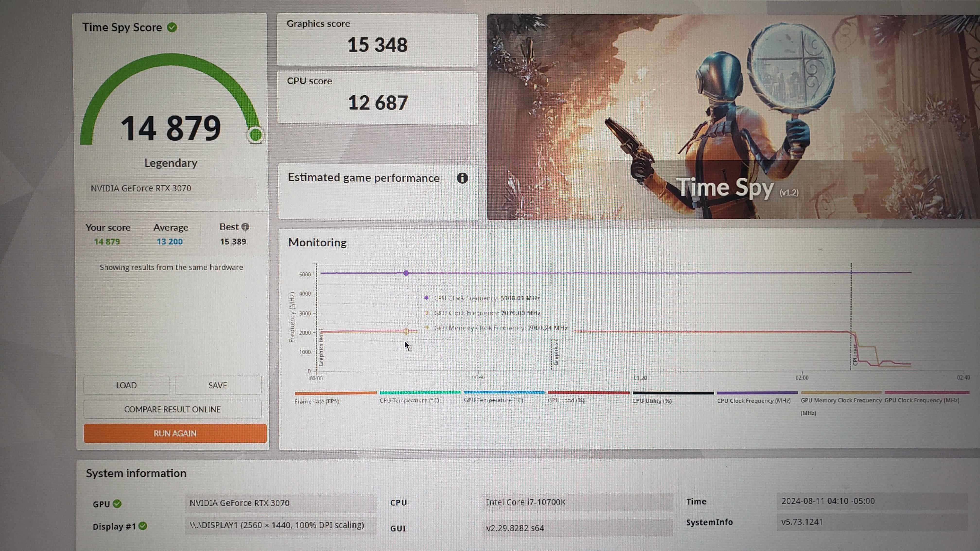Click 'Showing results from the same hardware'
The image size is (980, 551).
coord(171,267)
